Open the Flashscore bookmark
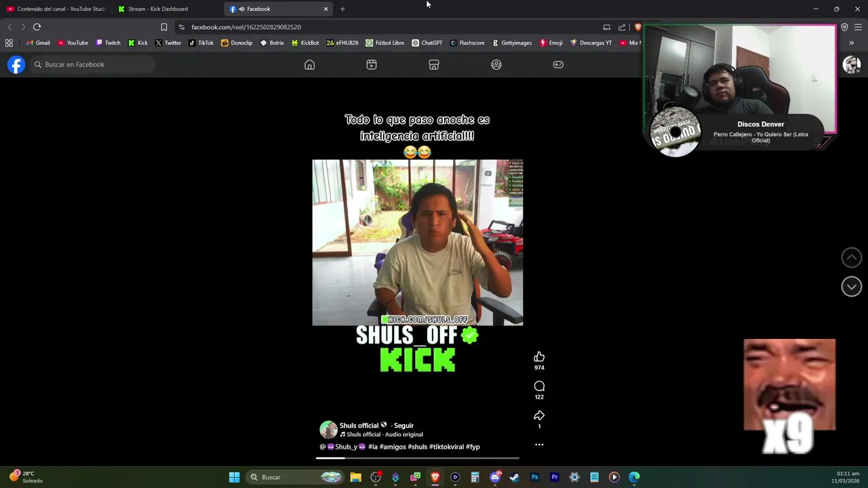The height and width of the screenshot is (488, 868). 467,43
